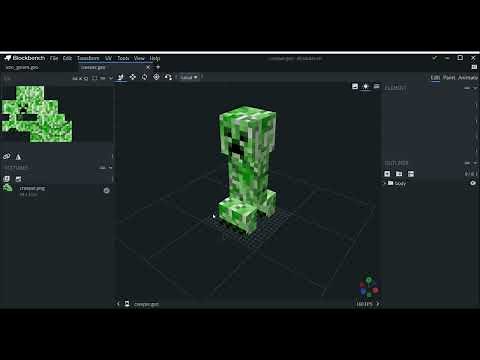Toggle visibility eye of body group
The image size is (480, 360).
coord(473,183)
